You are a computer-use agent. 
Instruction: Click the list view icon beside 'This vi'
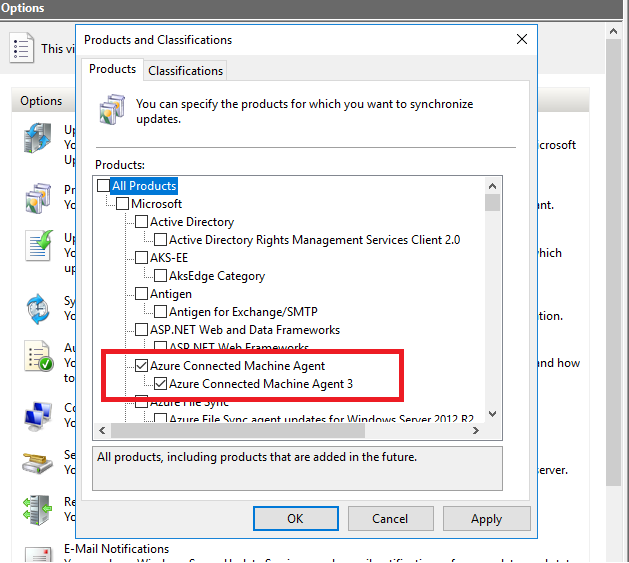click(21, 48)
